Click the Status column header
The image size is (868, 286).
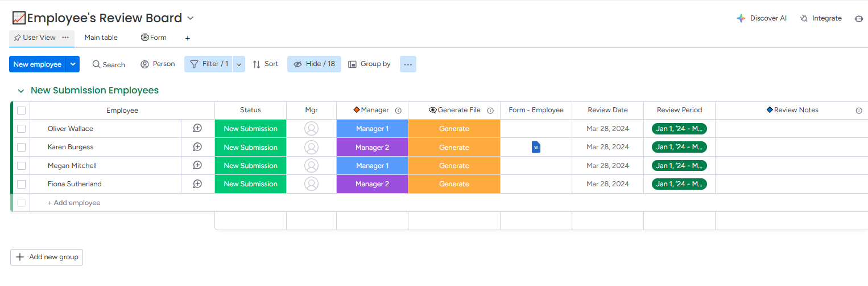pos(250,111)
